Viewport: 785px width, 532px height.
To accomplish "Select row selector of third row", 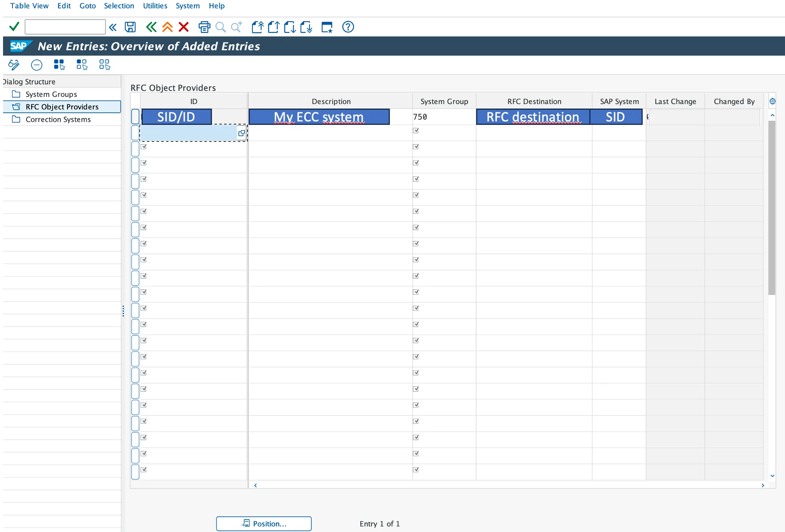I will 135,149.
